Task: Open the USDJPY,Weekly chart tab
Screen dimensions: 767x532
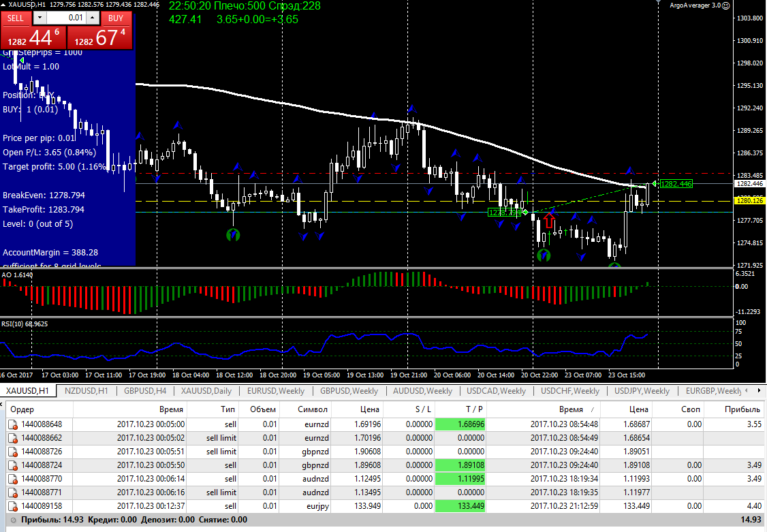Action: (642, 391)
